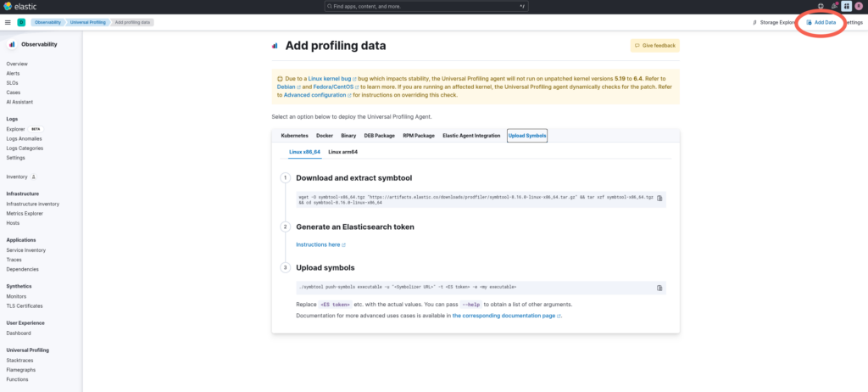Open the help menu icon
Viewport: 868px width, 392px height.
click(821, 6)
